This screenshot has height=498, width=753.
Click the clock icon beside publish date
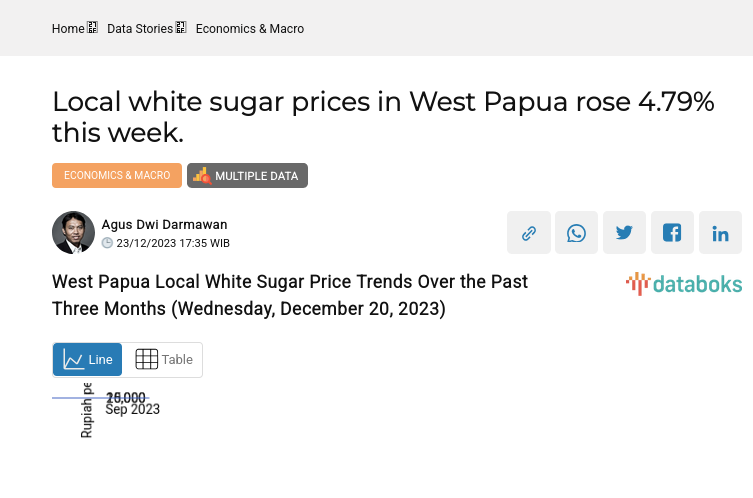pyautogui.click(x=108, y=243)
